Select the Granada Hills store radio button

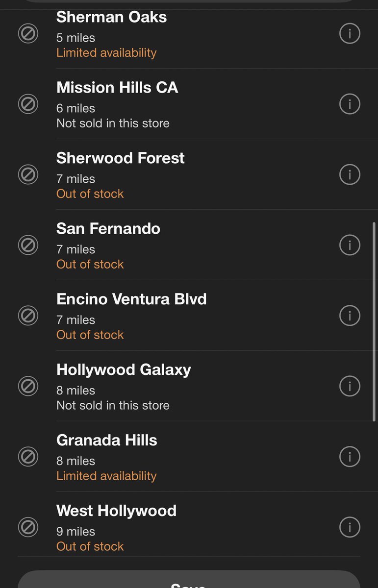pyautogui.click(x=28, y=457)
